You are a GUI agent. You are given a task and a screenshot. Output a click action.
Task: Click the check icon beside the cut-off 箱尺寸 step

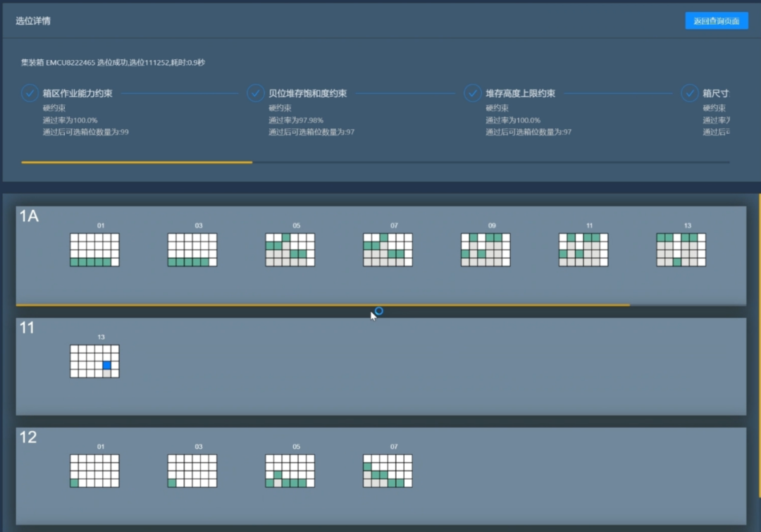click(690, 93)
